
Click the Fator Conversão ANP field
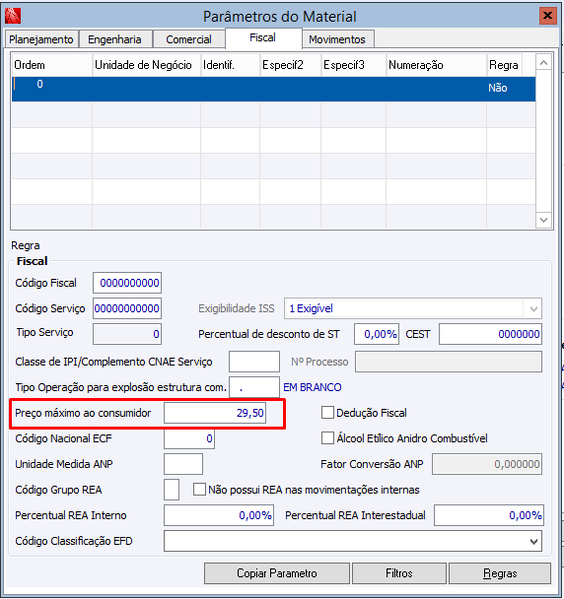click(x=487, y=464)
